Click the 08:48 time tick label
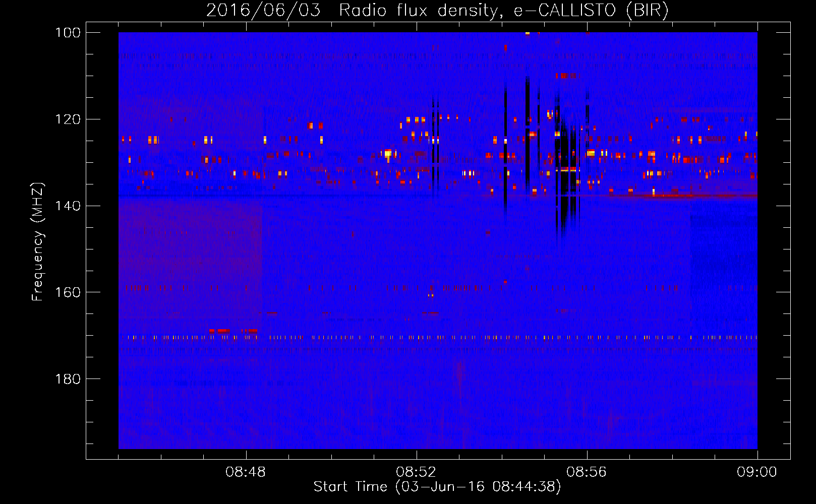Viewport: 816px width, 504px height. [x=246, y=472]
